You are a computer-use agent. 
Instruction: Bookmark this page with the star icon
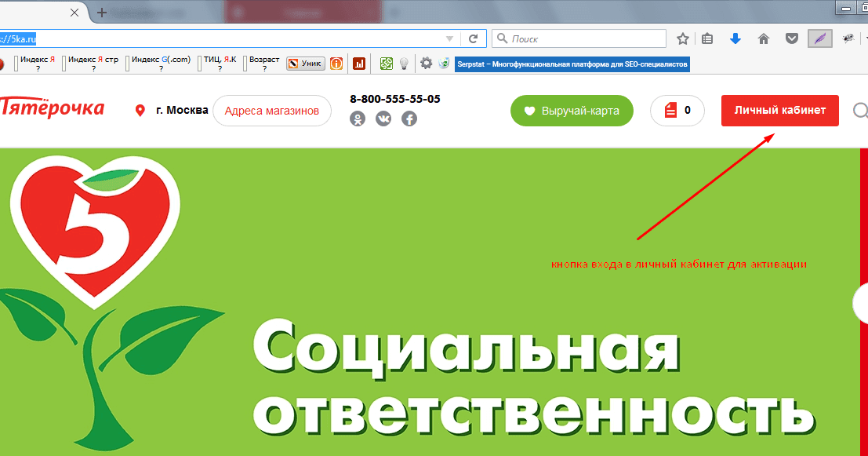(x=681, y=38)
